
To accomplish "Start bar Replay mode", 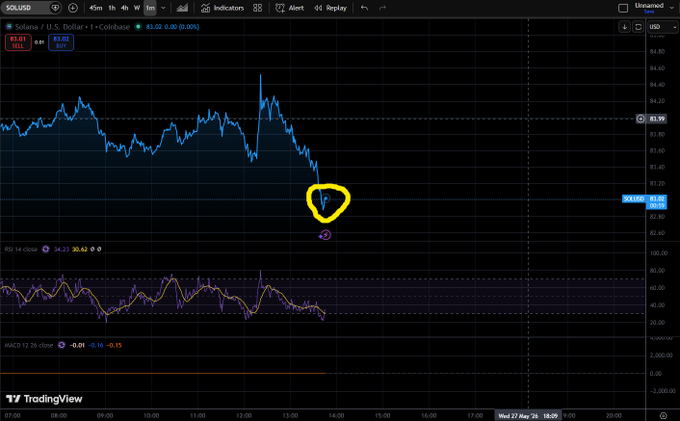I will click(x=330, y=8).
